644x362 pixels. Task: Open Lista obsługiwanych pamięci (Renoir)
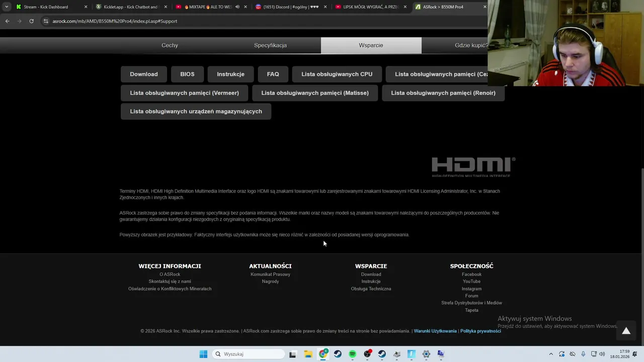coord(443,93)
